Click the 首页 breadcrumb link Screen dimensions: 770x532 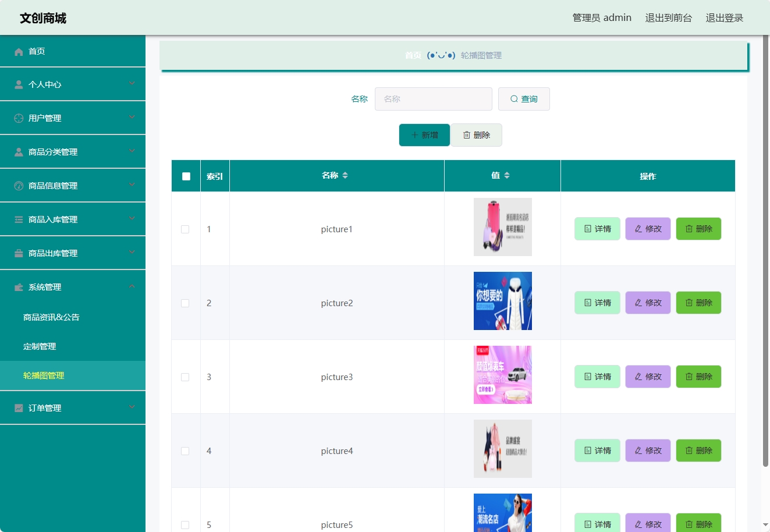(413, 55)
